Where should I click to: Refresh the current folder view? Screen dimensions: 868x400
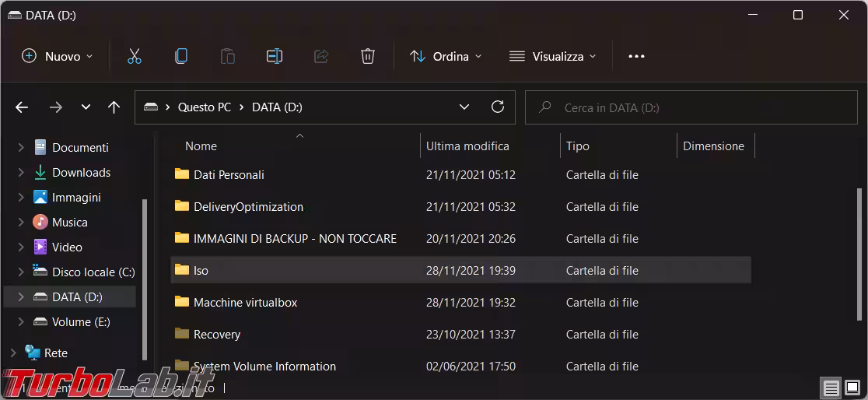click(x=498, y=107)
